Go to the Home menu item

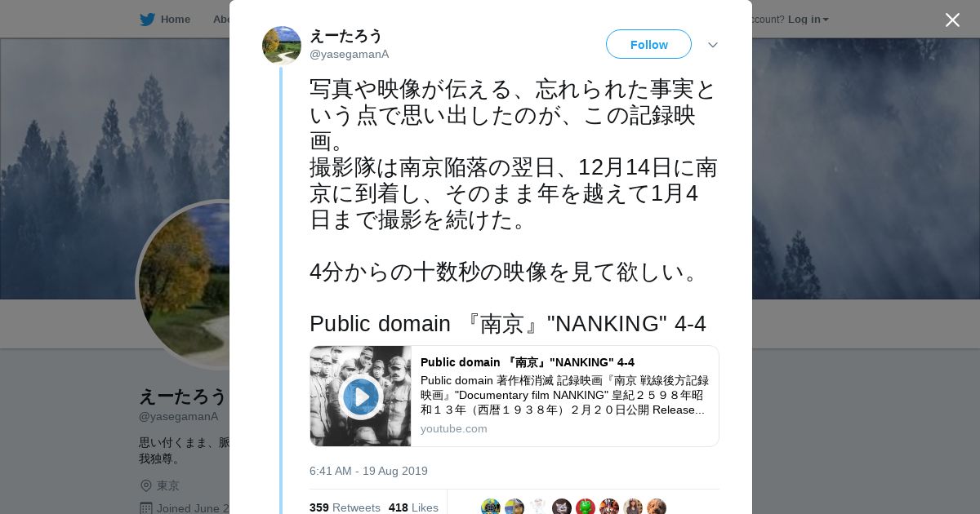[x=176, y=20]
